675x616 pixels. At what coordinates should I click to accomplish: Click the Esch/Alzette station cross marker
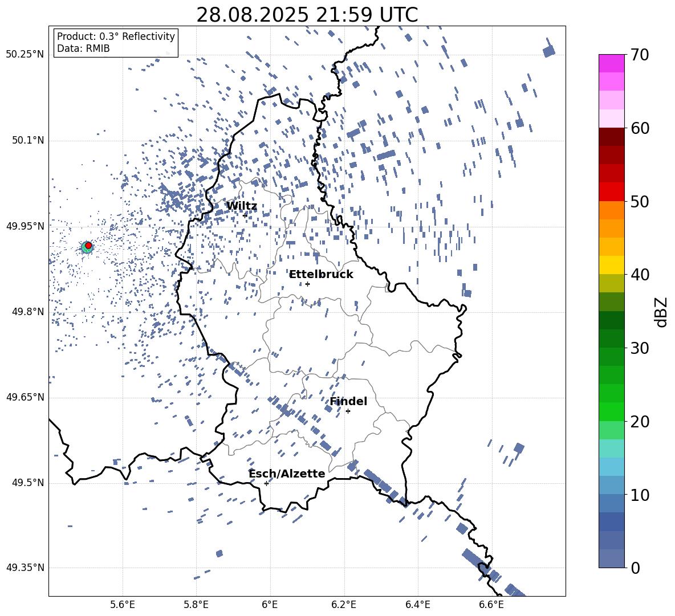coord(266,483)
